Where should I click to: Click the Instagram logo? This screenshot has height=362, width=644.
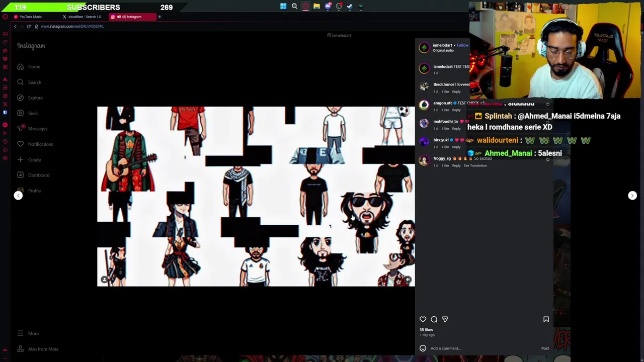pyautogui.click(x=31, y=46)
